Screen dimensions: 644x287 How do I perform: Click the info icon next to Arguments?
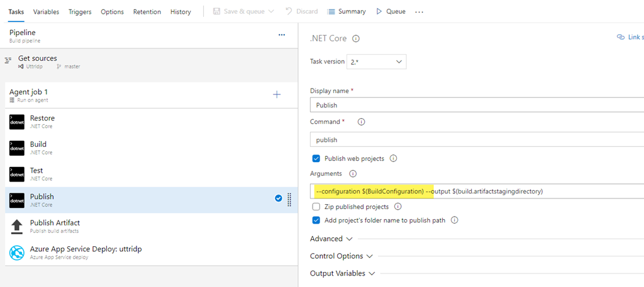click(353, 173)
